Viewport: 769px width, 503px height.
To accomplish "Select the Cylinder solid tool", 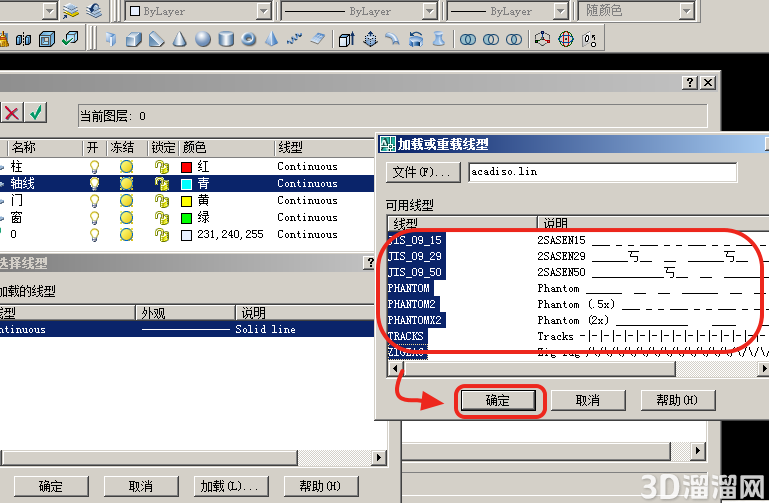I will [x=226, y=39].
